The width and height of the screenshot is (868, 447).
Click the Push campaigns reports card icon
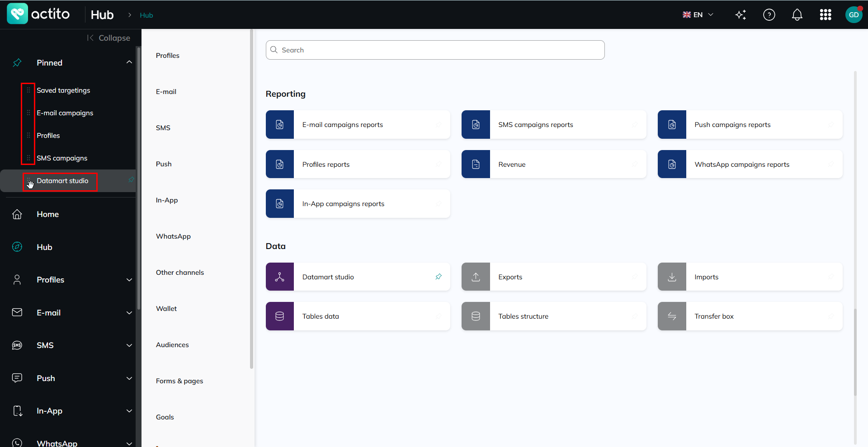pos(672,125)
